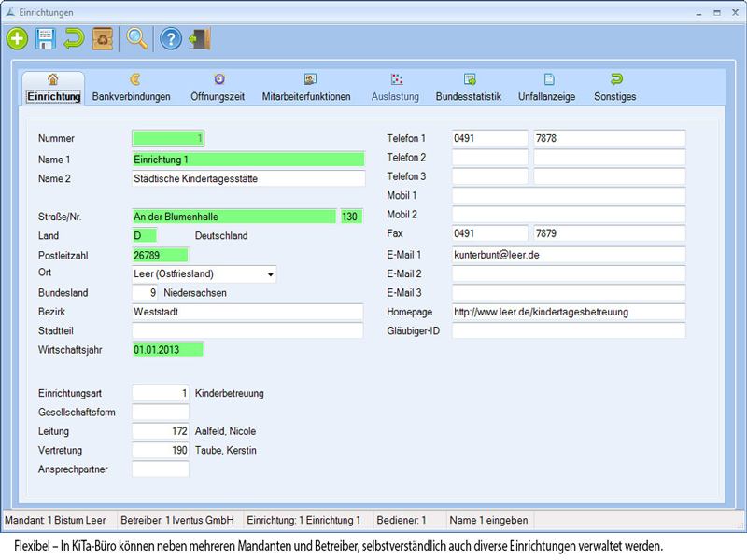Click the green add new record icon
This screenshot has width=747, height=560.
click(x=17, y=38)
